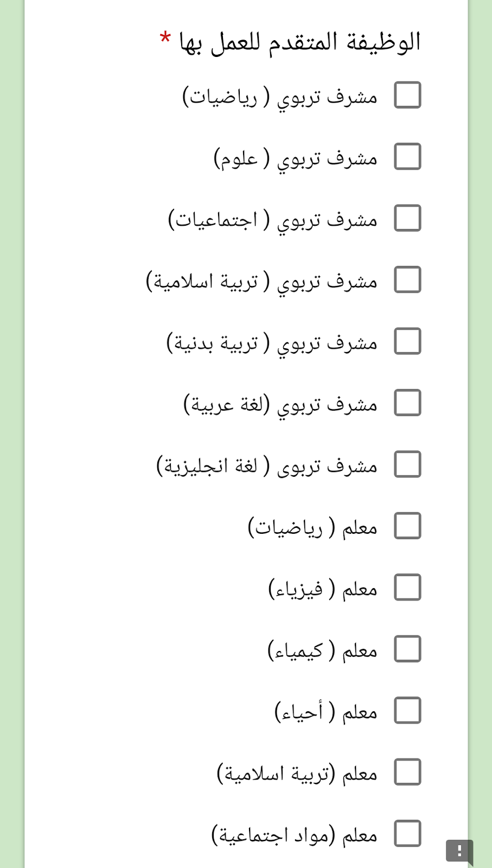492x868 pixels.
Task: Check the معلم (أحياء) checkbox
Action: tap(407, 711)
